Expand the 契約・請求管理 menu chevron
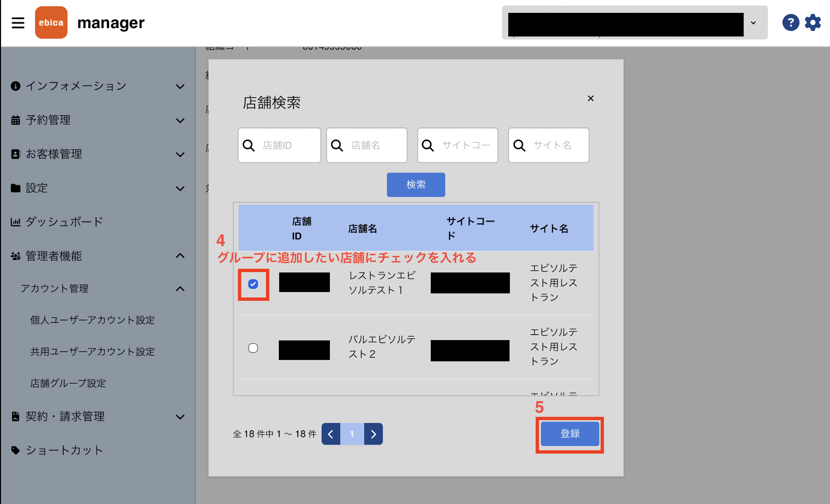This screenshot has height=504, width=830. click(180, 417)
